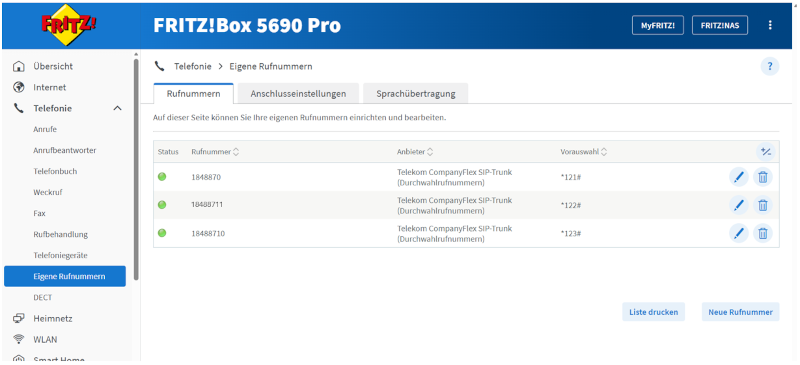Viewport: 800px width, 365px height.
Task: Edit number 18488710 with pencil icon
Action: (x=738, y=233)
